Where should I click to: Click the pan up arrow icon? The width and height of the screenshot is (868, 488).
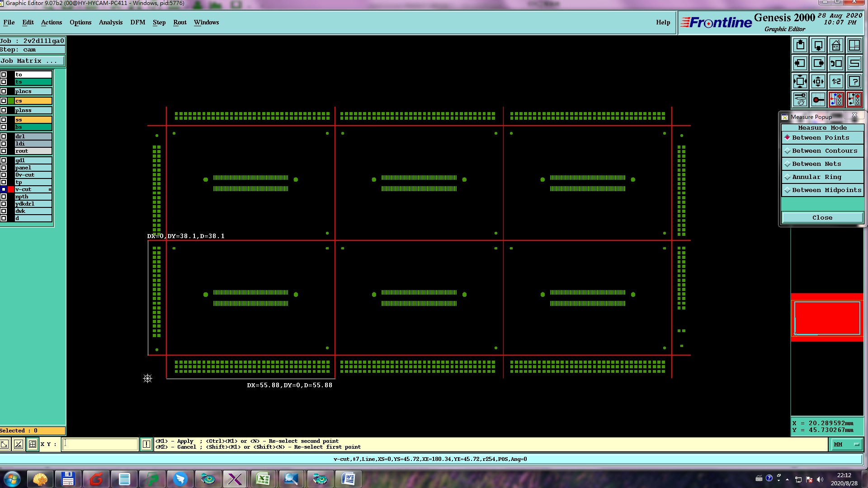tap(800, 45)
